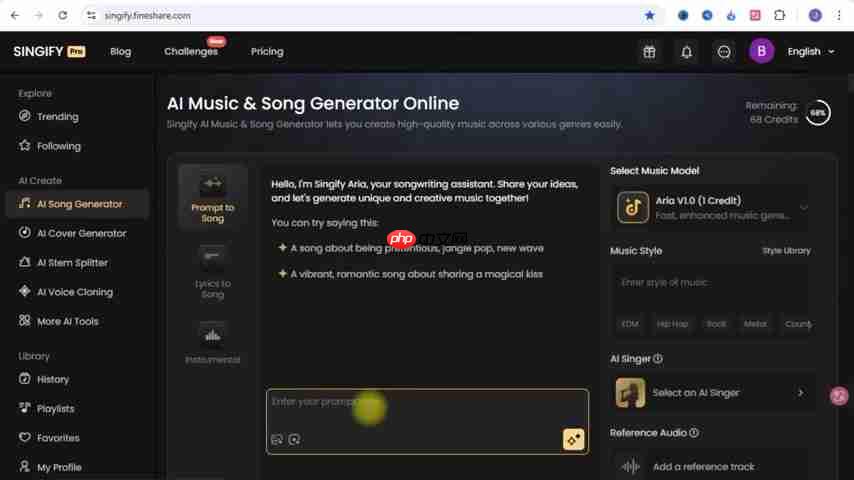Viewport: 854px width, 480px height.
Task: Click the SINGIFY Pro logo
Action: (x=49, y=52)
